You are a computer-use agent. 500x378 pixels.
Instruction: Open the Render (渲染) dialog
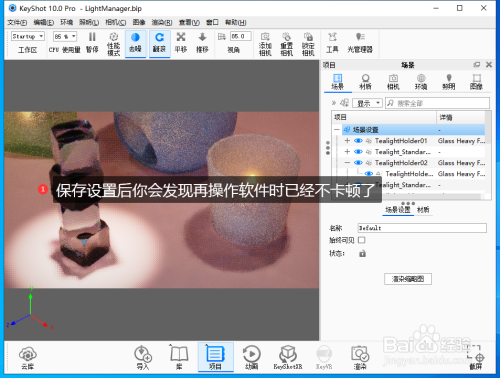tap(360, 358)
